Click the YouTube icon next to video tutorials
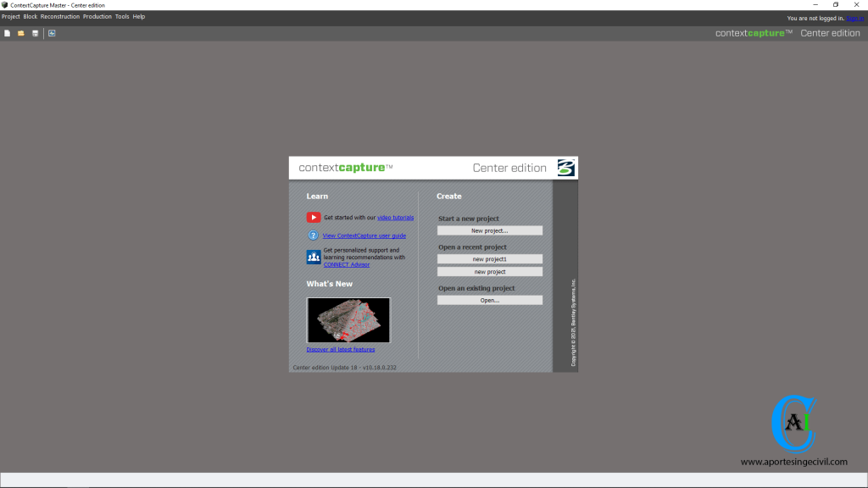868x488 pixels. (314, 217)
